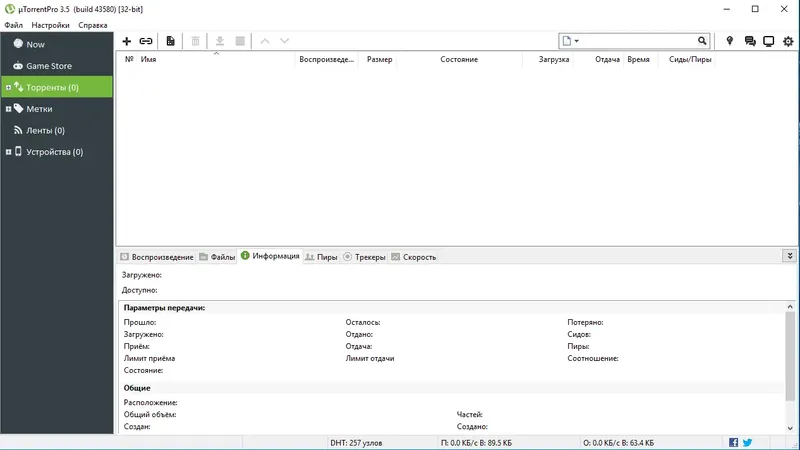Click the Параметры передачи heading
Image resolution: width=800 pixels, height=450 pixels.
(x=164, y=308)
